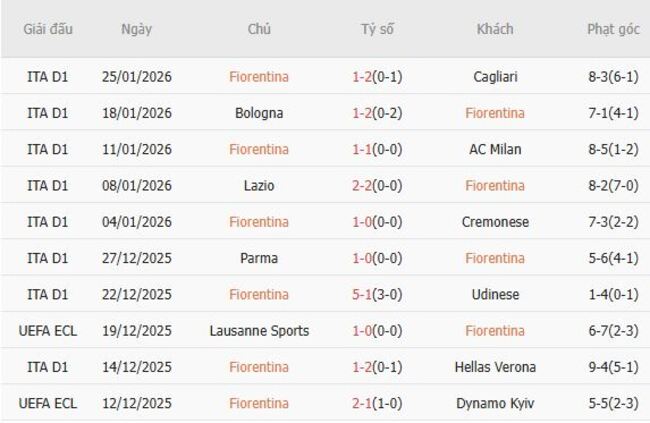Click the UEFA ECL label dated 19/12/2025

click(48, 330)
